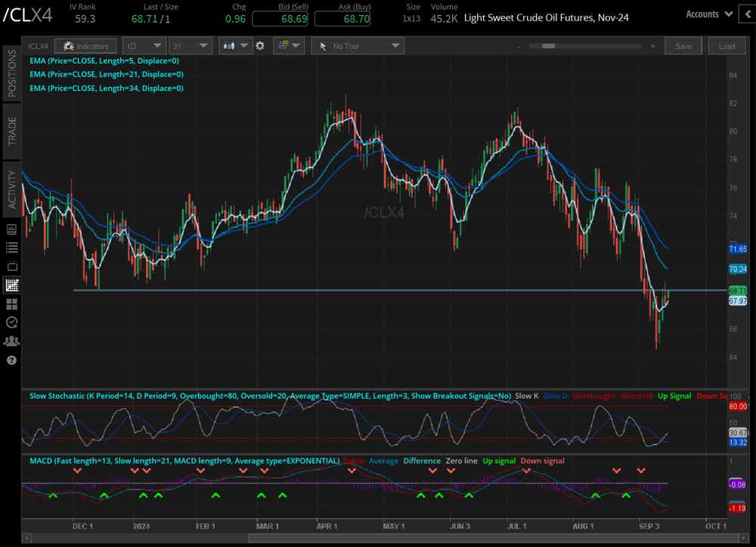Click the clock history icon in the sidebar
Viewport: 756px width, 547px height.
(11, 323)
